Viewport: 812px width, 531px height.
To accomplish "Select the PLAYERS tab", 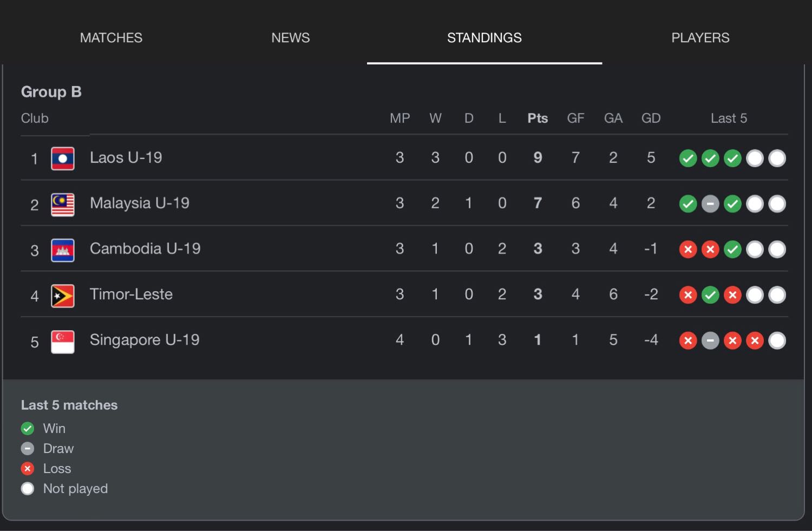I will pos(700,38).
